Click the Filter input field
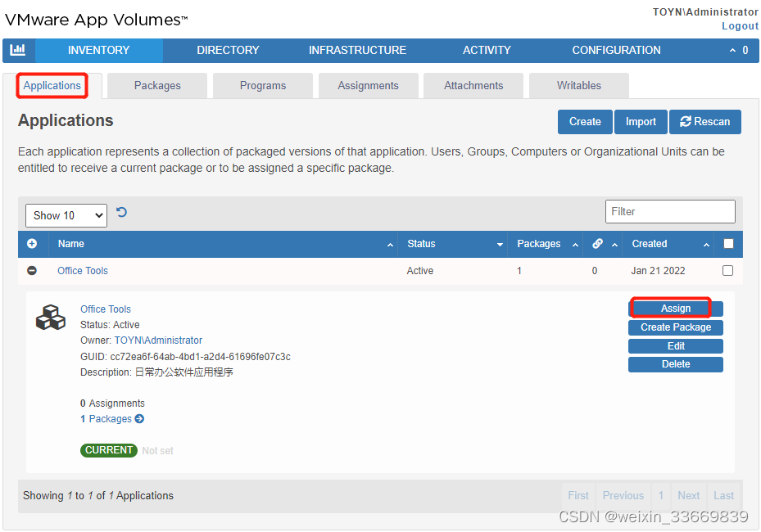 pyautogui.click(x=670, y=211)
